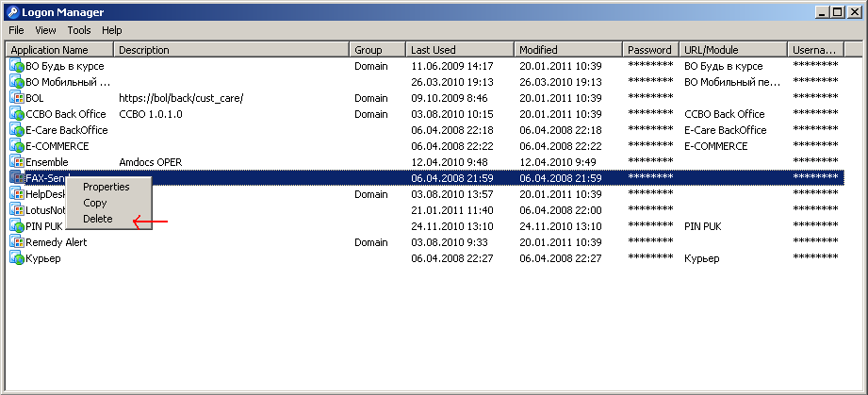Click the E-COMMERCE entry icon
868x395 pixels.
(x=17, y=146)
